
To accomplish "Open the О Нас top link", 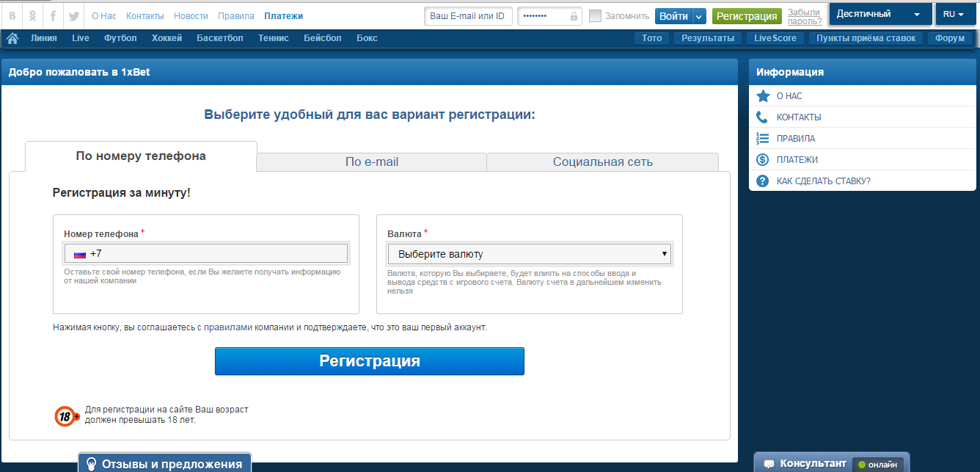I will click(104, 15).
